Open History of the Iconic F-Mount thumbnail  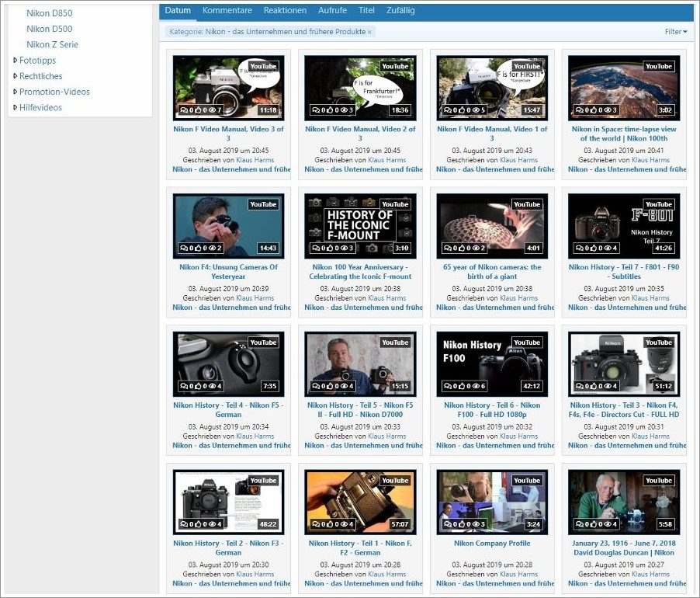pyautogui.click(x=360, y=226)
